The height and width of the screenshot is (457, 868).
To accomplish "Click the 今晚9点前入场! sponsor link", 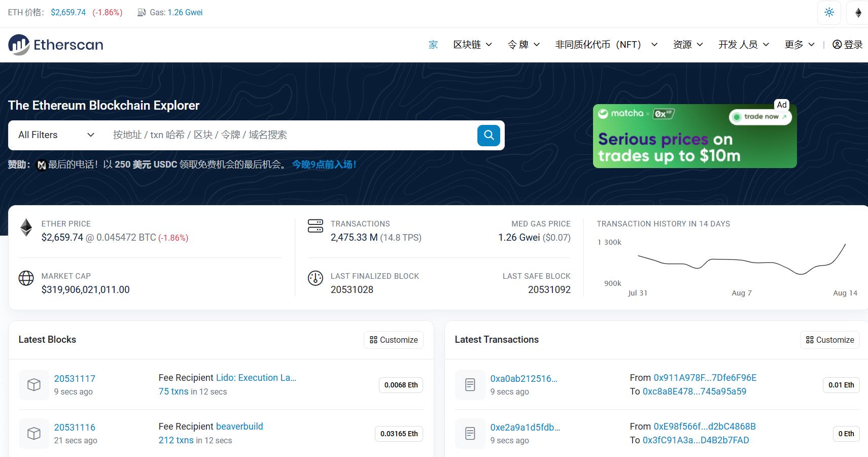I will (x=324, y=165).
